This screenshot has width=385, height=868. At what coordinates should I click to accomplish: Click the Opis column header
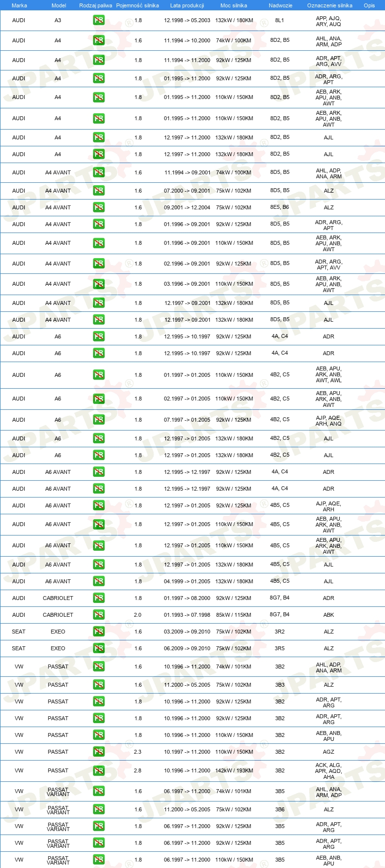pyautogui.click(x=369, y=5)
